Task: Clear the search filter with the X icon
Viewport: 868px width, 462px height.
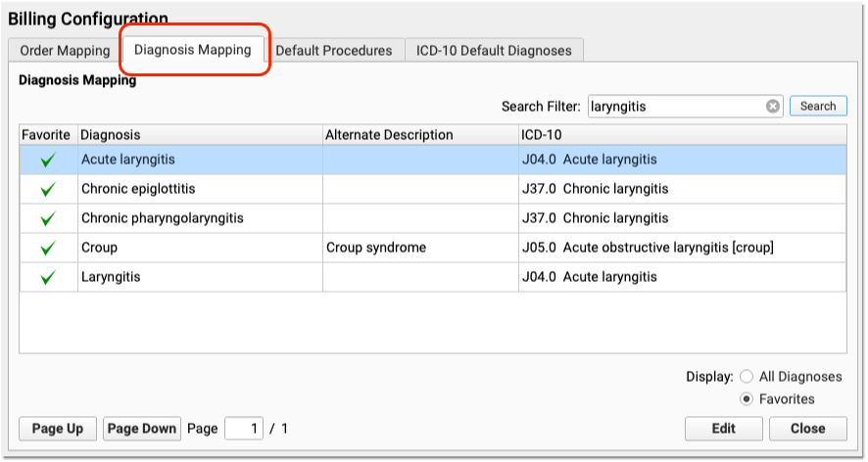Action: click(773, 107)
